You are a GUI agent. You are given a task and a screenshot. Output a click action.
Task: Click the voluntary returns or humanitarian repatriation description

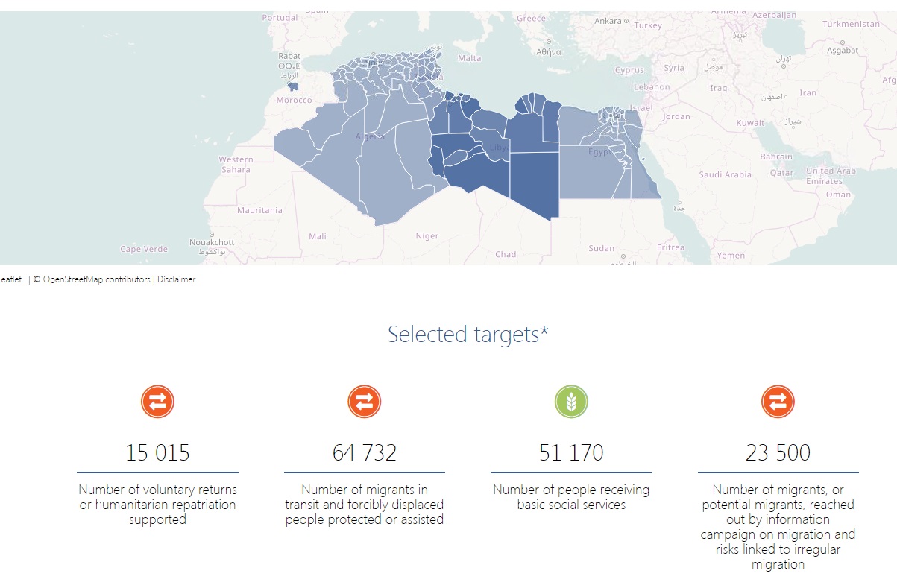click(157, 505)
